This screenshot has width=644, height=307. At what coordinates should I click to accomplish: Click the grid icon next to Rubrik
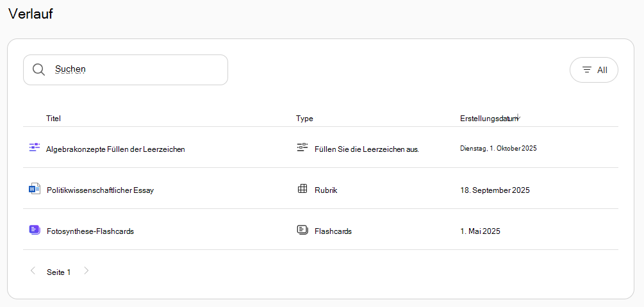(302, 189)
